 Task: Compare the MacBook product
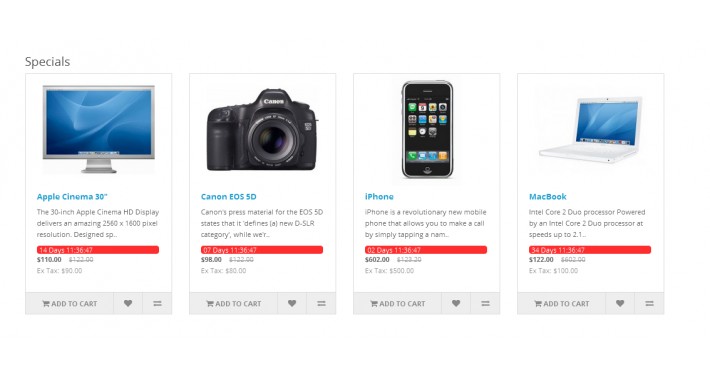pyautogui.click(x=649, y=303)
